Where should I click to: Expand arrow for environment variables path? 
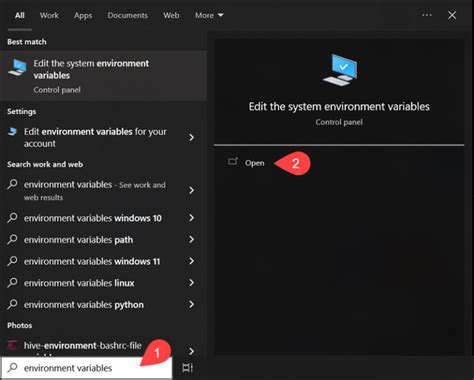point(191,239)
